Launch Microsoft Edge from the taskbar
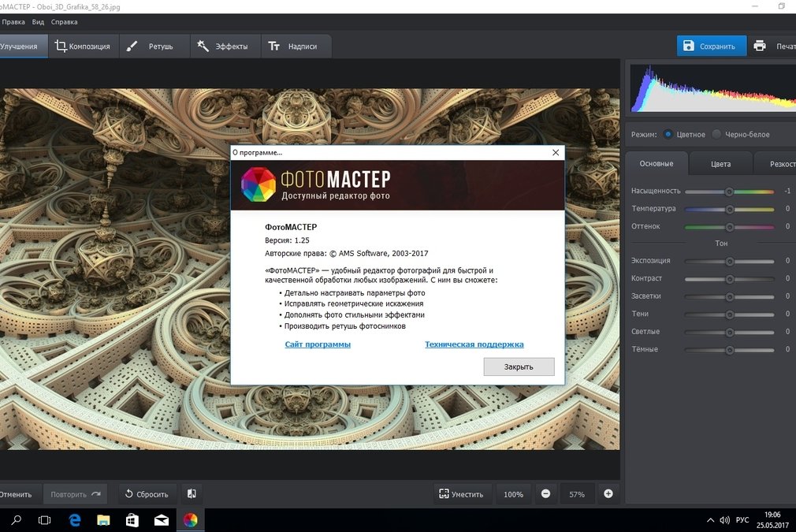This screenshot has width=796, height=532. coord(75,520)
